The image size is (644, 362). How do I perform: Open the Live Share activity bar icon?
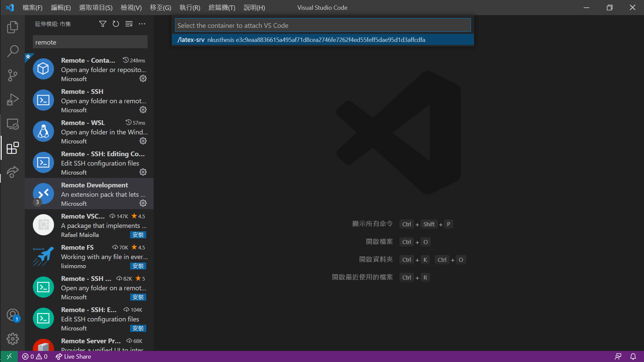[x=12, y=172]
